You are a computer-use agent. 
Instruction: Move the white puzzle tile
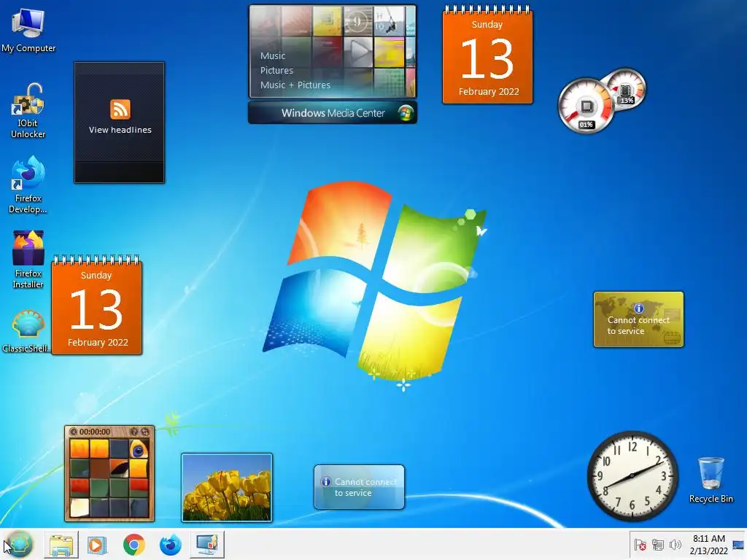(x=80, y=507)
